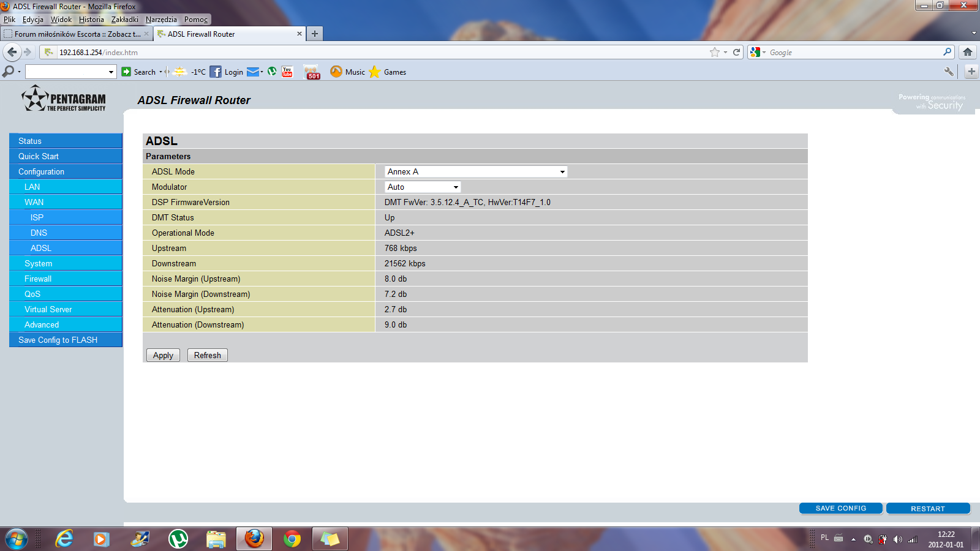980x551 pixels.
Task: Open the toolbar wrench settings icon
Action: pyautogui.click(x=949, y=72)
